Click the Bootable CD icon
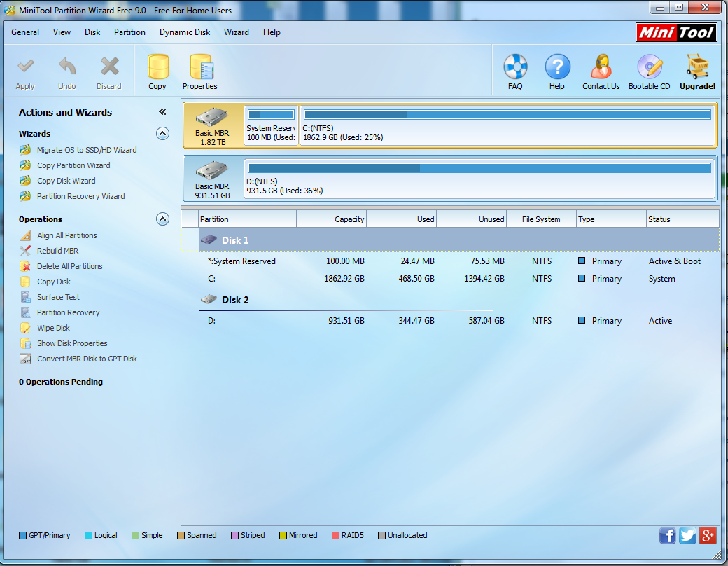Screen dimensions: 728x566 click(650, 67)
